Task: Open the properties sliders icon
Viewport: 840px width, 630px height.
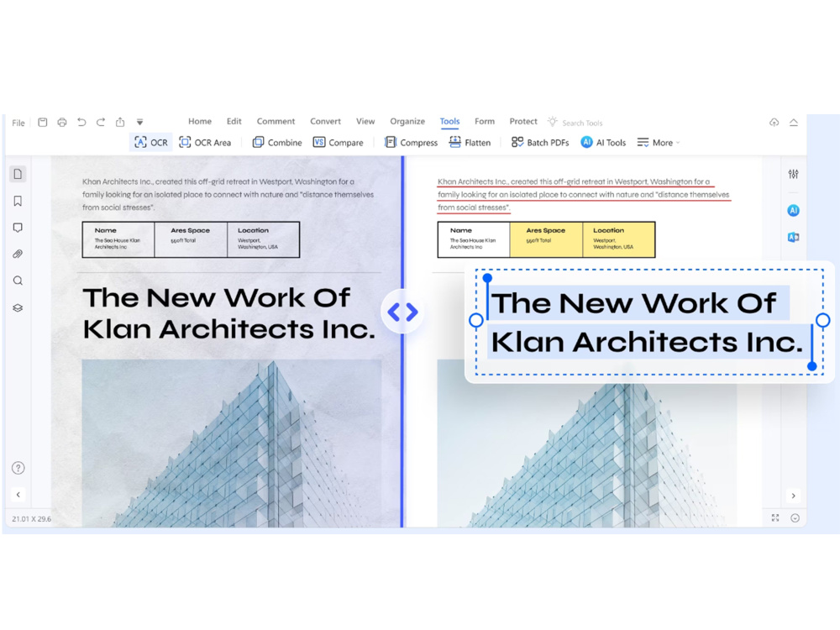Action: click(794, 174)
